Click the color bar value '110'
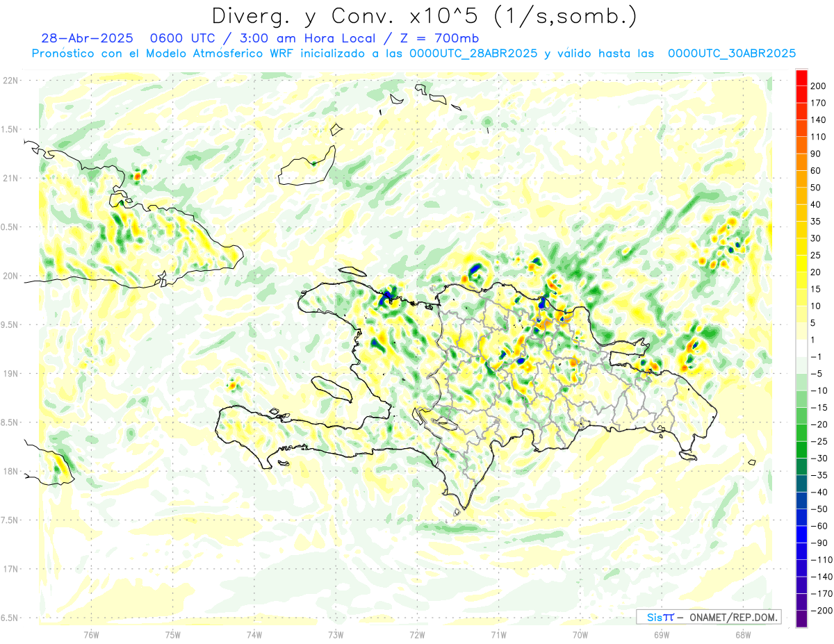Screen dimensions: 834x644 coord(818,137)
